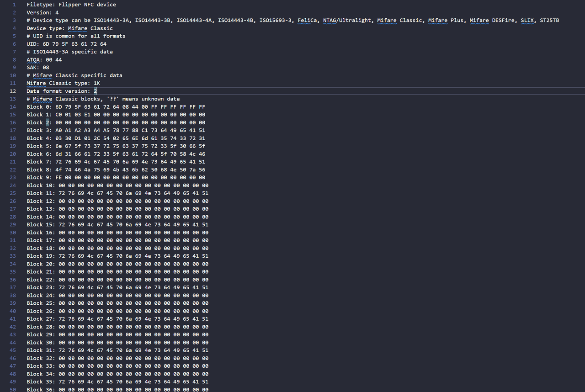Screen dimensions: 585x392
Task: Click the Block 5 data line
Action: [116, 146]
